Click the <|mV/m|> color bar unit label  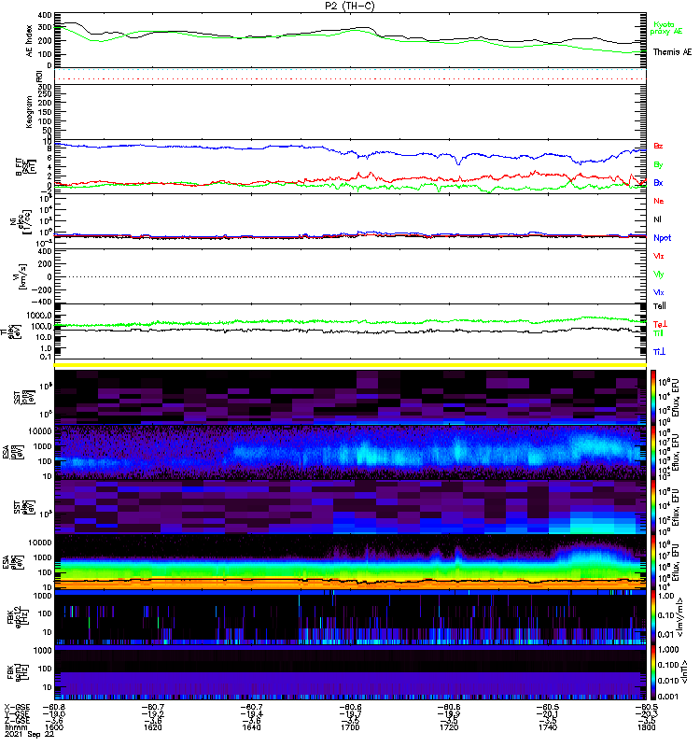pos(681,617)
